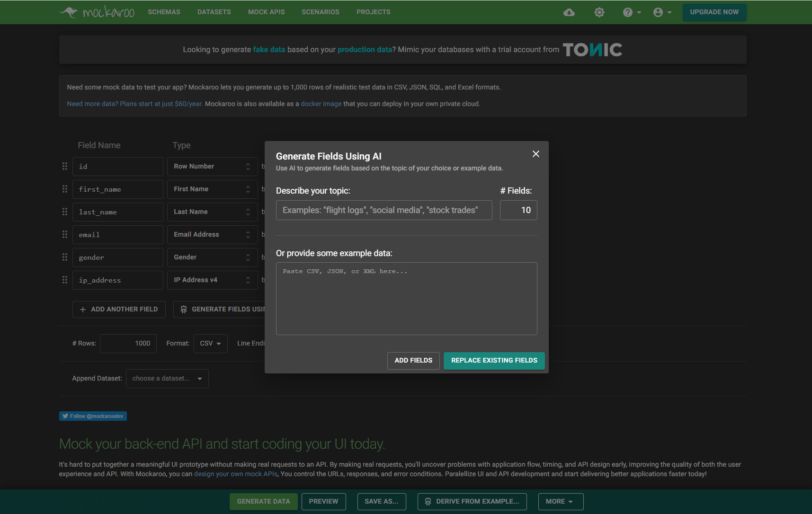812x514 pixels.
Task: Focus the example data textarea
Action: click(x=407, y=299)
